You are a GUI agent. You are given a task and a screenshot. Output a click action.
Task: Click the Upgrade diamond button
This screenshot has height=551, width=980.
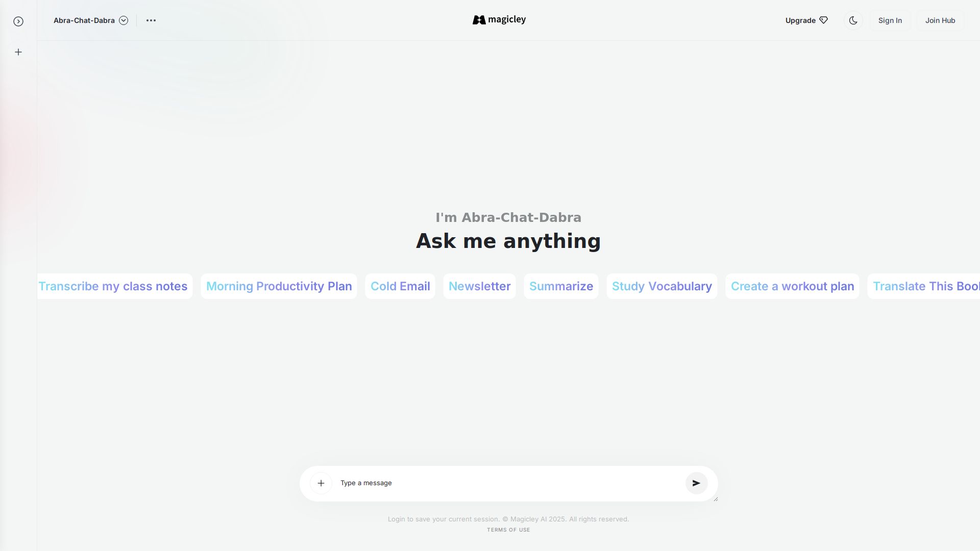(806, 20)
